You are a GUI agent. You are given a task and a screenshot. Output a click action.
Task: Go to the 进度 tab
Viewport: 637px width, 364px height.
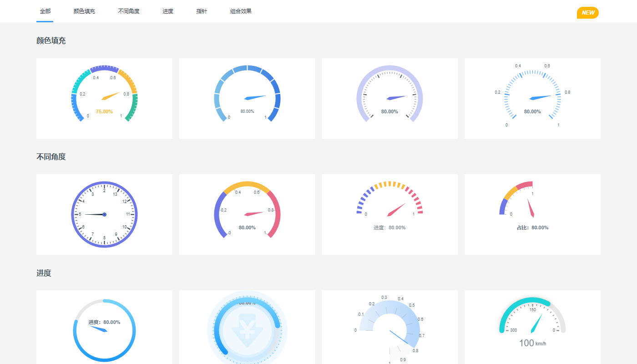click(168, 11)
